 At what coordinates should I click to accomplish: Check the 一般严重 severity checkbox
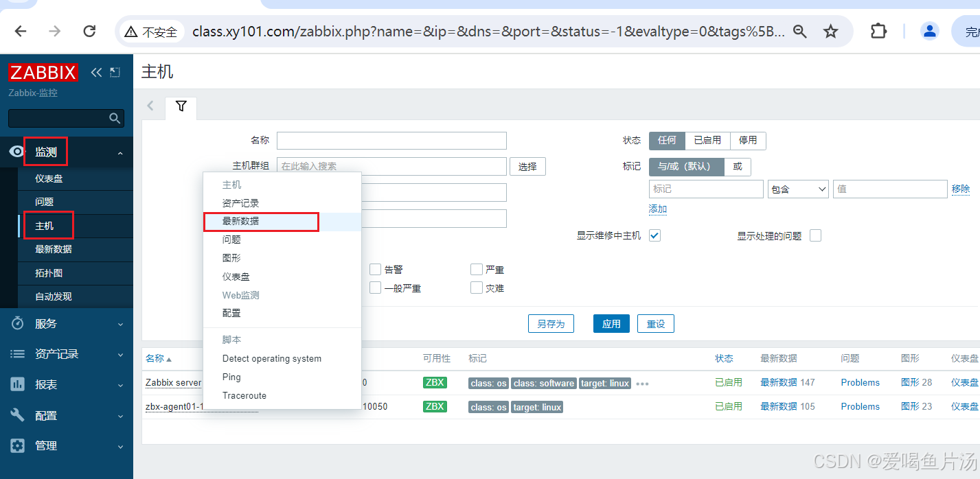375,288
